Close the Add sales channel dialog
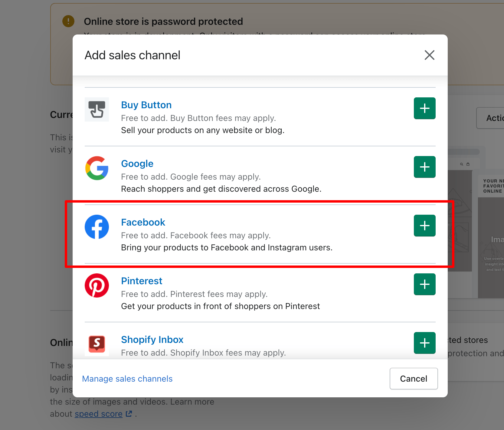Screen dimensions: 504x430 (x=429, y=55)
